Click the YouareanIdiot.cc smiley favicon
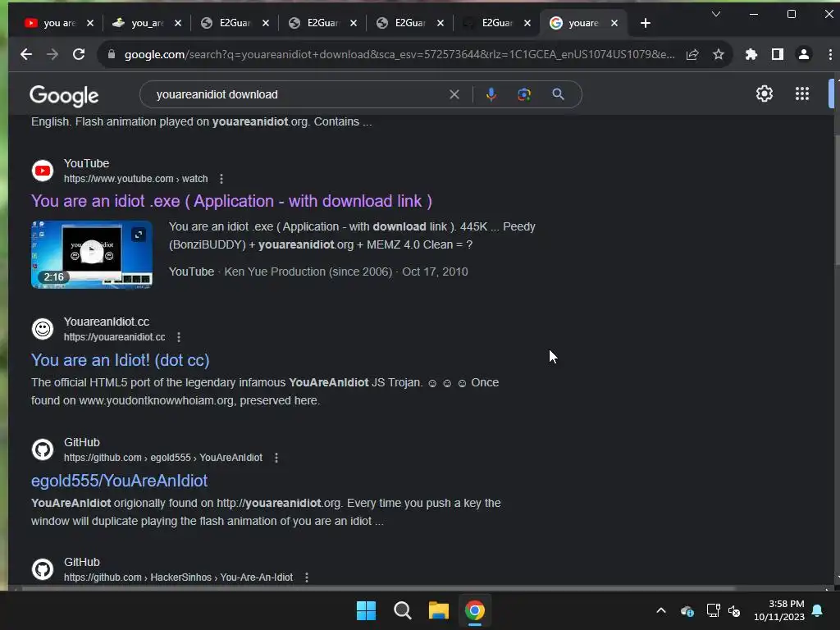The image size is (840, 630). click(43, 329)
